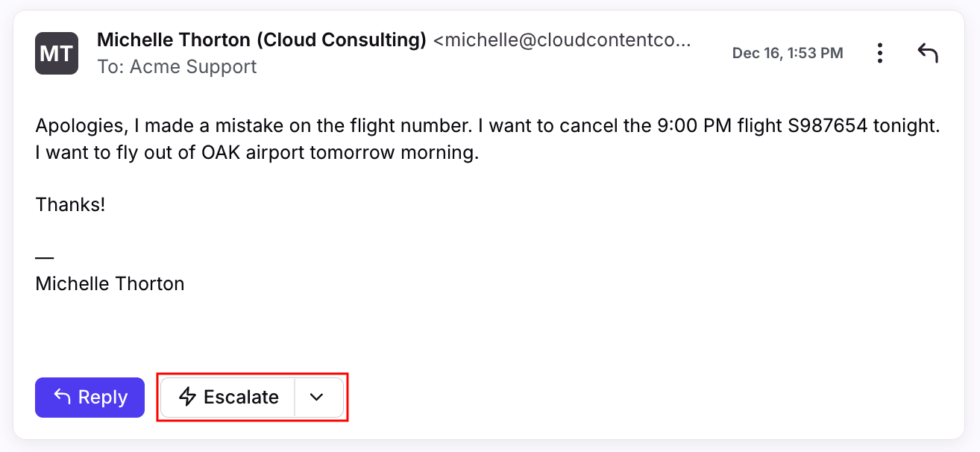Click flight number S987654 in the message
Screen dimensions: 980x452
[826, 126]
